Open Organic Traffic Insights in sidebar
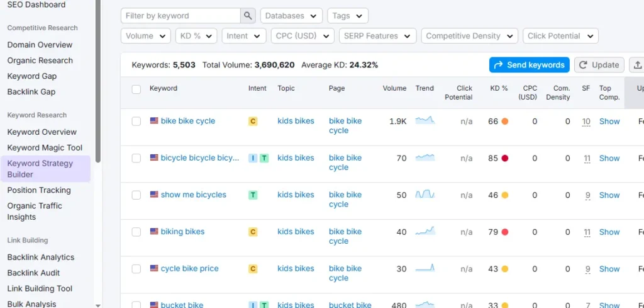The width and height of the screenshot is (644, 308). [x=35, y=212]
